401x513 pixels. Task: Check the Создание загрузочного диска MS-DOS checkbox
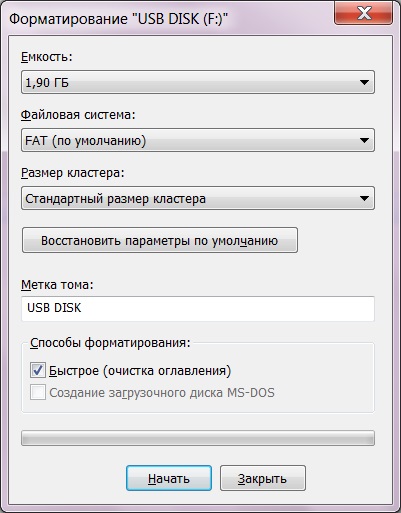click(x=38, y=392)
